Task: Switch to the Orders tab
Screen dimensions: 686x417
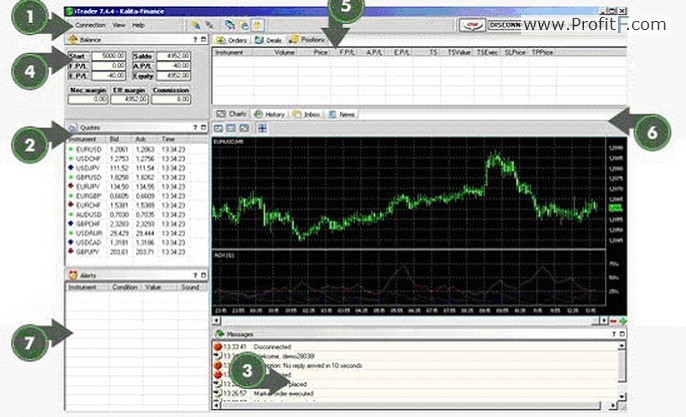Action: coord(232,40)
